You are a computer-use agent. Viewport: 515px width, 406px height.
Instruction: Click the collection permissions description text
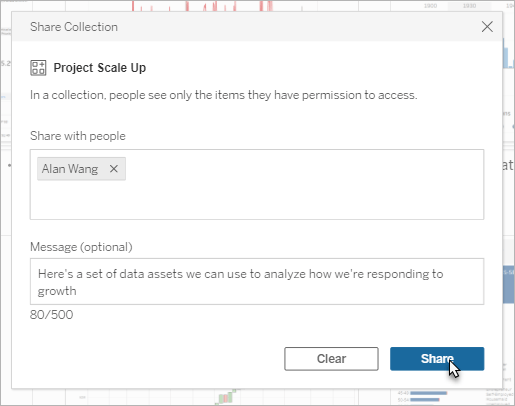point(223,95)
